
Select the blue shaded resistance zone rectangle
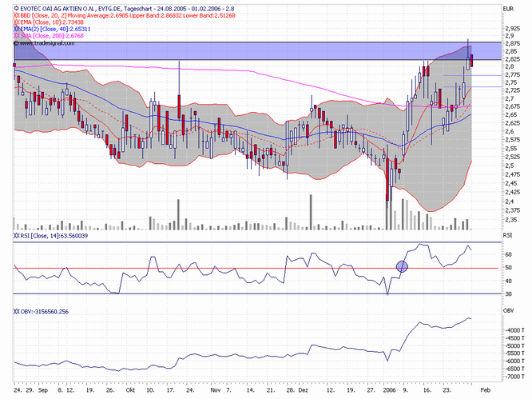point(240,50)
